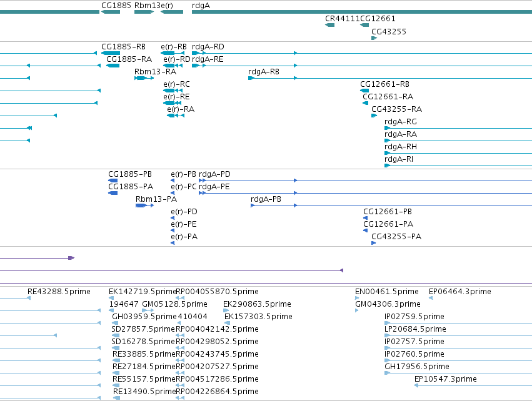Select protein CG1885-PB
This screenshot has width=532, height=401.
click(130, 174)
